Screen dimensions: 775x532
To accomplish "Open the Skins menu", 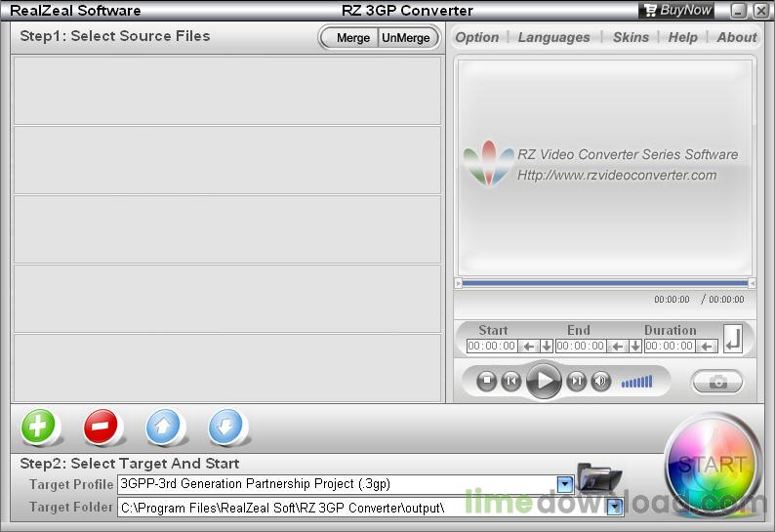I will tap(631, 37).
